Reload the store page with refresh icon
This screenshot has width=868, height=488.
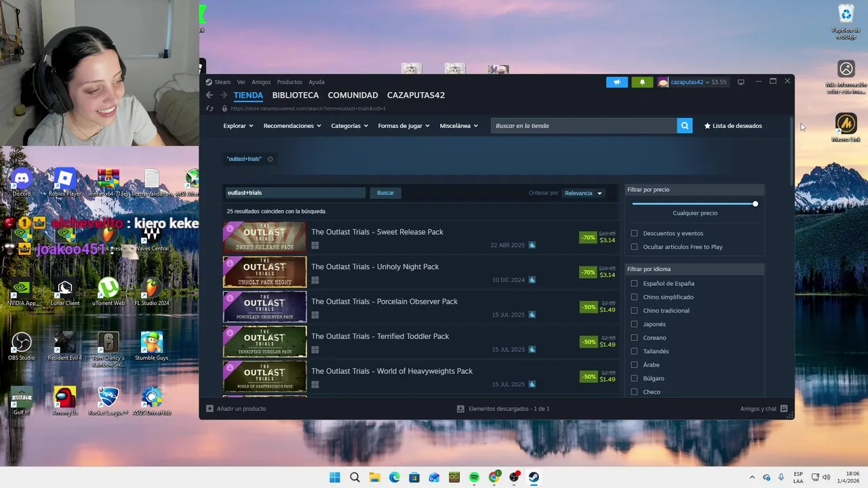point(210,108)
